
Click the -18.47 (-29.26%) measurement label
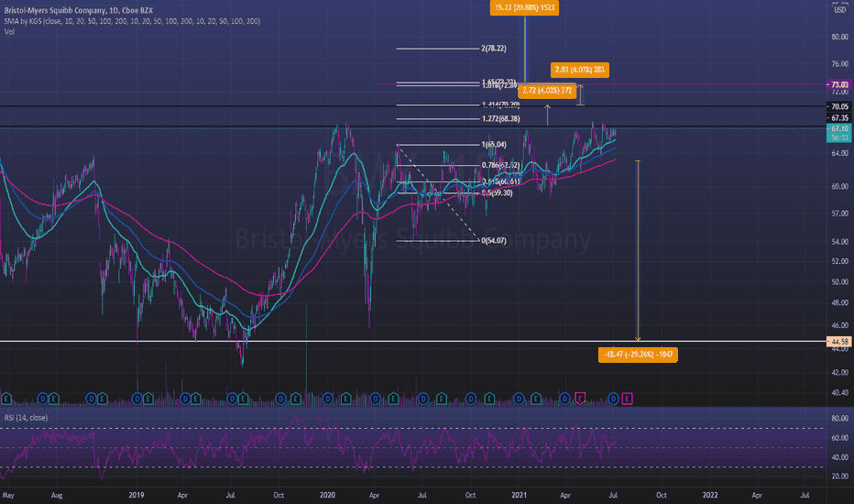(x=638, y=355)
